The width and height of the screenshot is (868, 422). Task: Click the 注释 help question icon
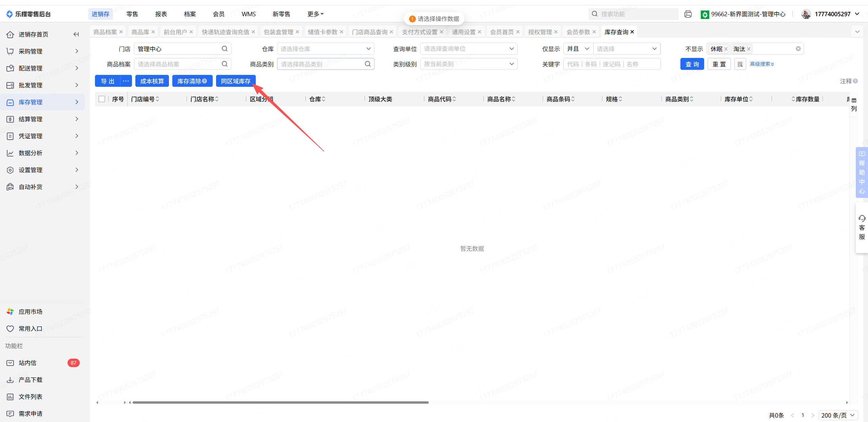[855, 81]
